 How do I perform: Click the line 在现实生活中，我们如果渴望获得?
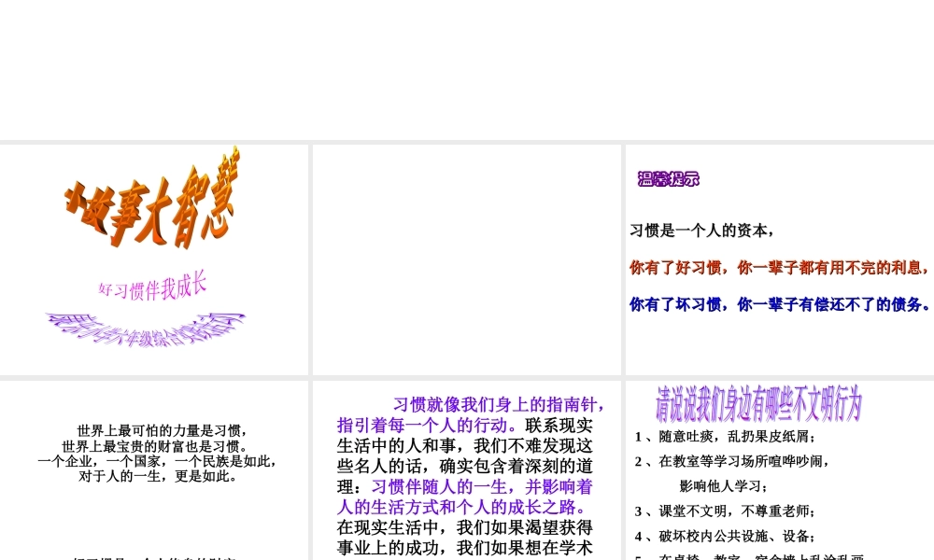[x=464, y=527]
